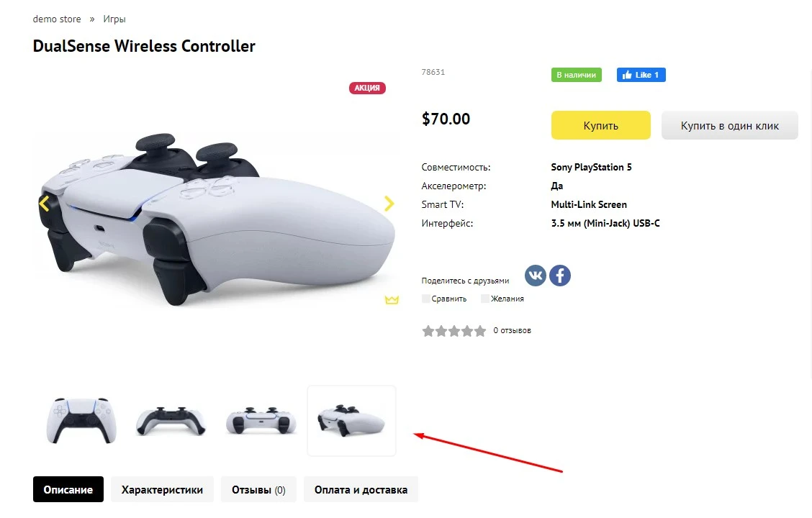Tick the Желания wishlist checkbox
812x518 pixels.
pos(484,299)
